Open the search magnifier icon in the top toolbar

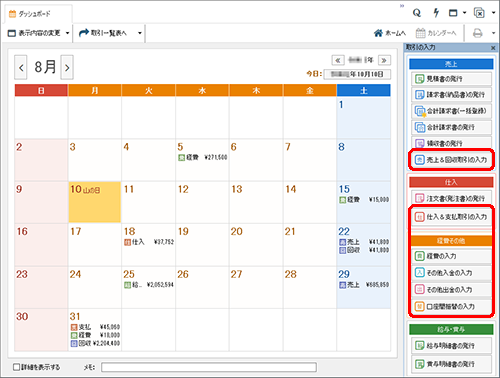point(417,13)
